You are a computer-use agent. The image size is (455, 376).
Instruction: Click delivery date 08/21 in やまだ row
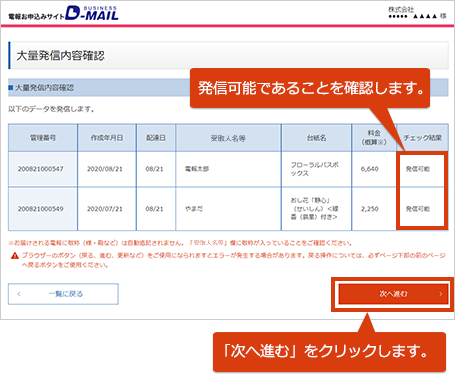pyautogui.click(x=154, y=209)
